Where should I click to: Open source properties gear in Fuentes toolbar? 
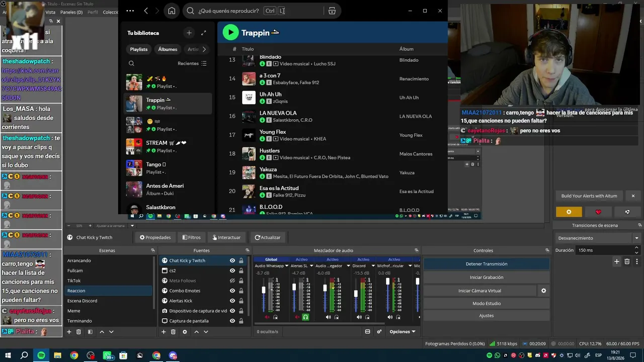(185, 332)
